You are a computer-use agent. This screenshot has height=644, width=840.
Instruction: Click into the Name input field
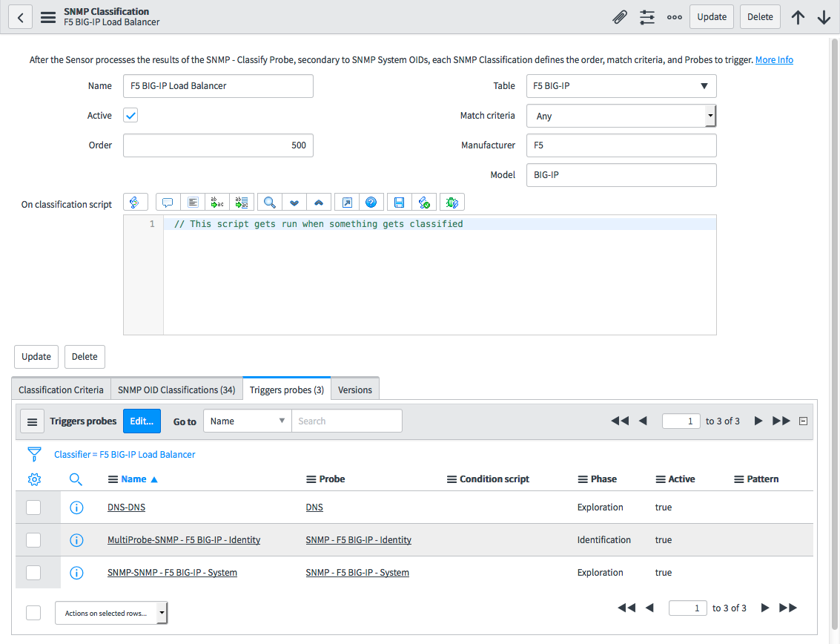click(x=218, y=86)
